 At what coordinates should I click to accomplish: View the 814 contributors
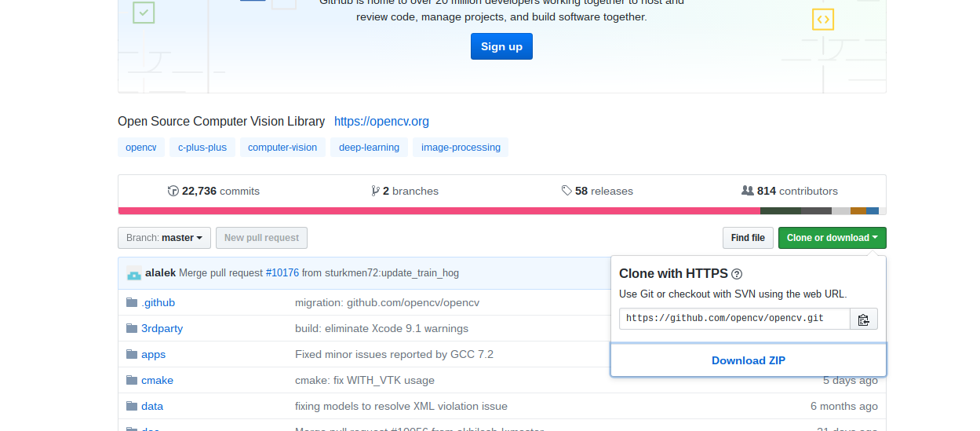789,191
